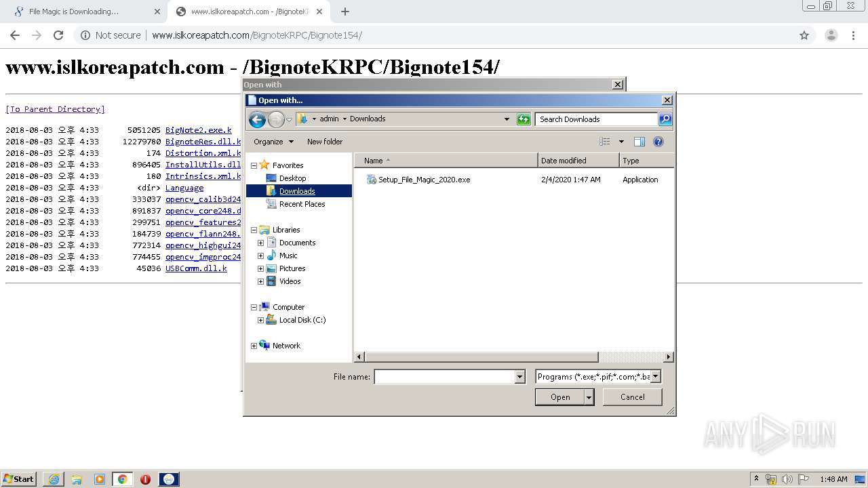868x488 pixels.
Task: Click the Start button
Action: pyautogui.click(x=18, y=479)
